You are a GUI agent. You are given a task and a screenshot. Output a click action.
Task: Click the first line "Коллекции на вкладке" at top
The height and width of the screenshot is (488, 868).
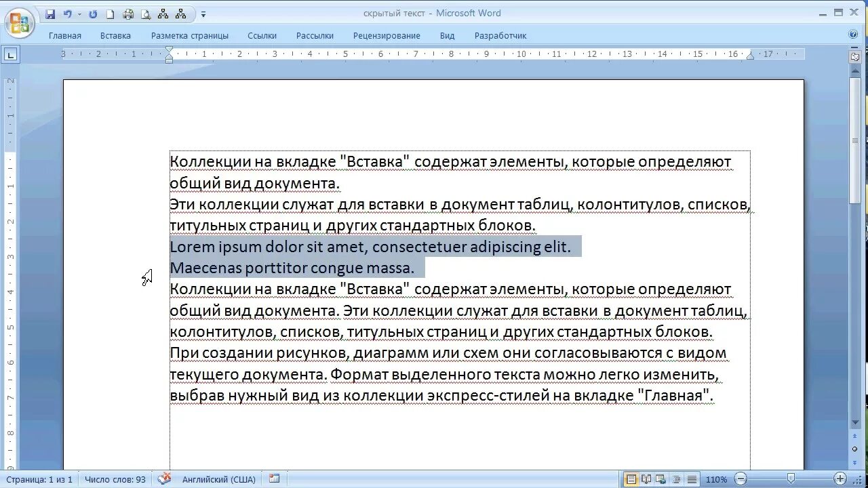coord(450,162)
